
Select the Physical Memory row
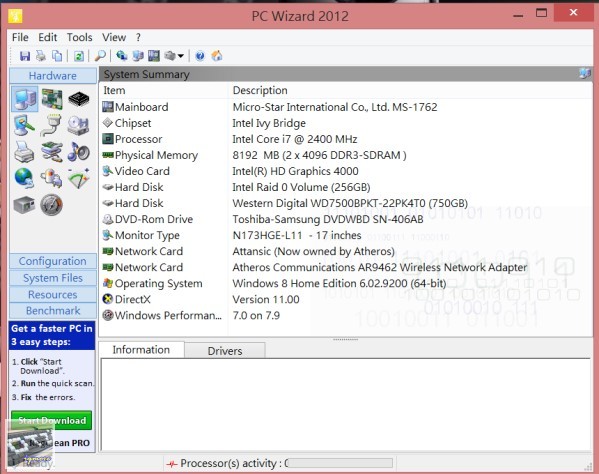click(x=346, y=155)
